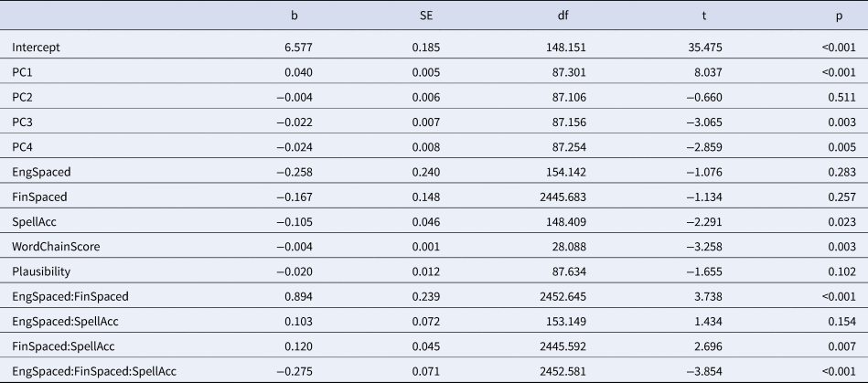Click the EngSpaced:FinSpaced interaction label
This screenshot has height=383, width=868.
coord(70,297)
